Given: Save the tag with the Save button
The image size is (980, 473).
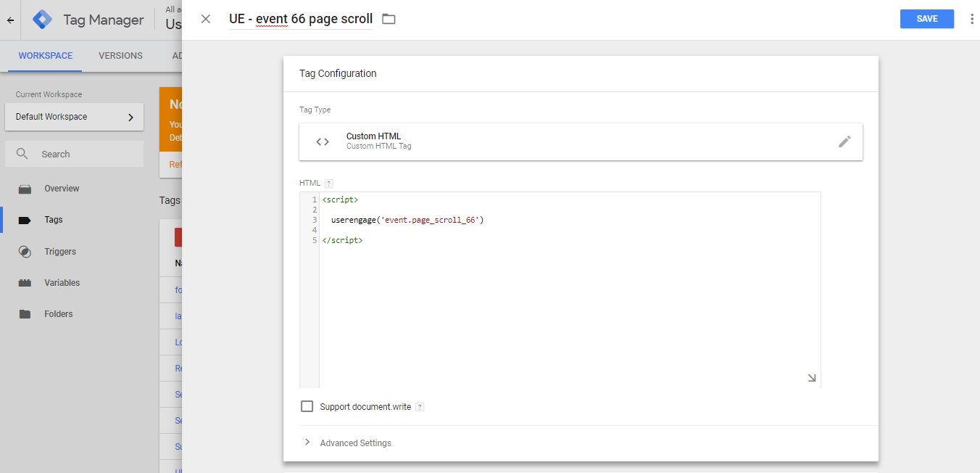Looking at the screenshot, I should (926, 19).
